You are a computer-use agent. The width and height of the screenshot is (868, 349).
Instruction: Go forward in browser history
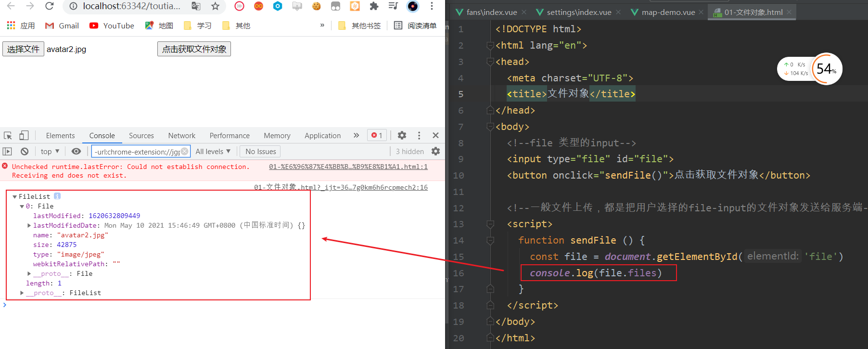30,6
